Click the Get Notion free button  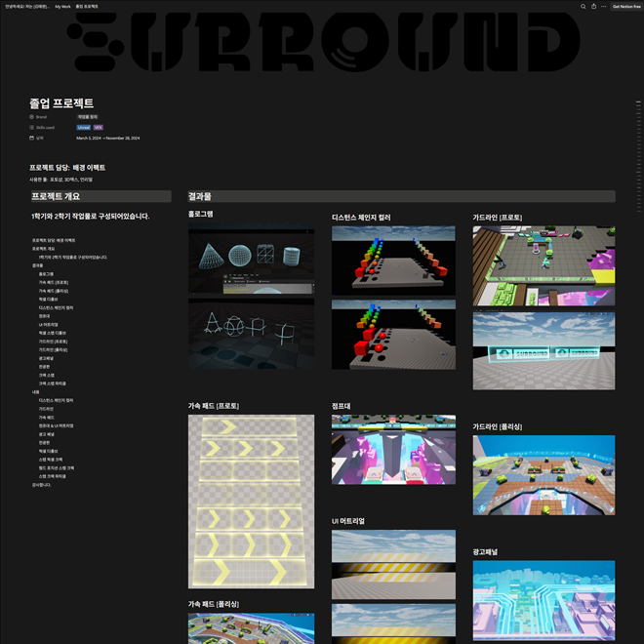click(x=626, y=6)
